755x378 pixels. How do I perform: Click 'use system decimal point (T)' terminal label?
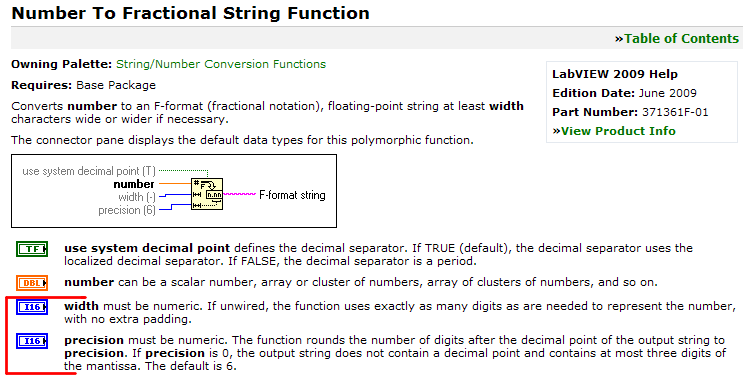point(89,171)
